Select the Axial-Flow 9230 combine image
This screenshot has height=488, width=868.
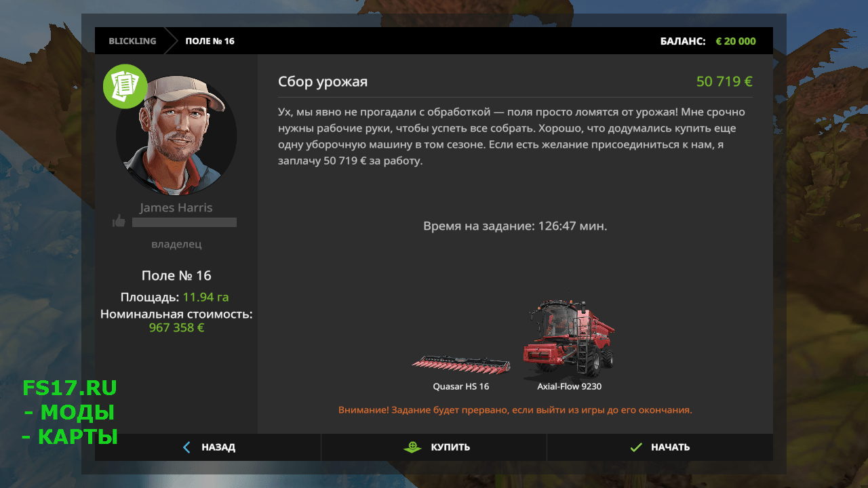[568, 339]
